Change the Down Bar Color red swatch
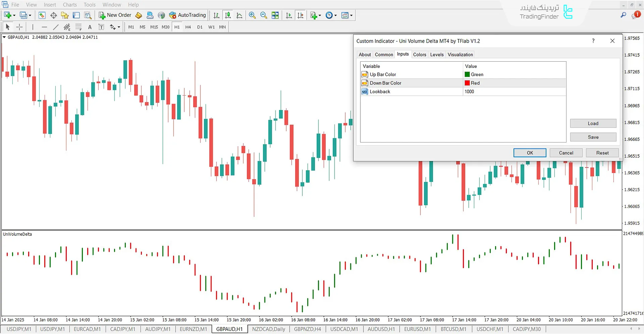 click(467, 83)
